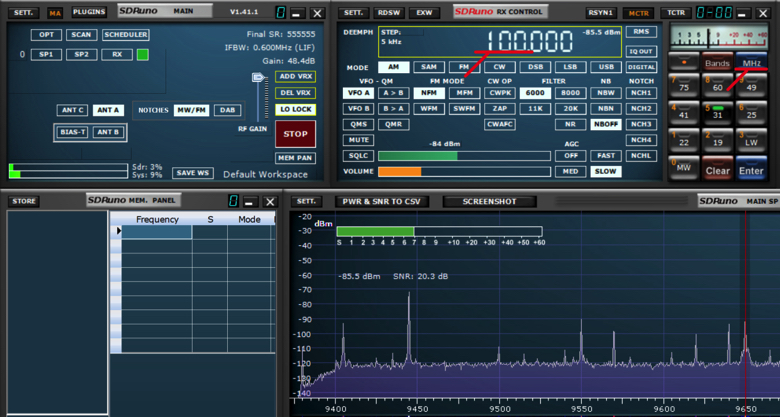Enable notch NCH1
This screenshot has height=417, width=780.
pyautogui.click(x=641, y=93)
